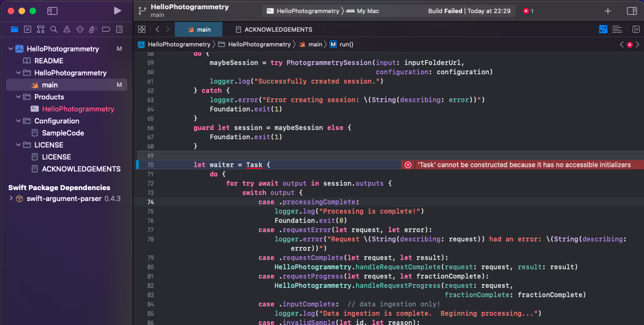Open the Report navigator
The height and width of the screenshot is (325, 644).
coord(120,29)
